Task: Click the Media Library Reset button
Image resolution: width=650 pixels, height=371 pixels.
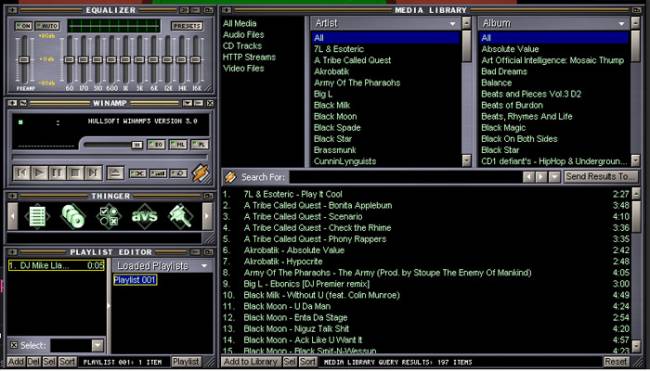Action: pos(616,362)
